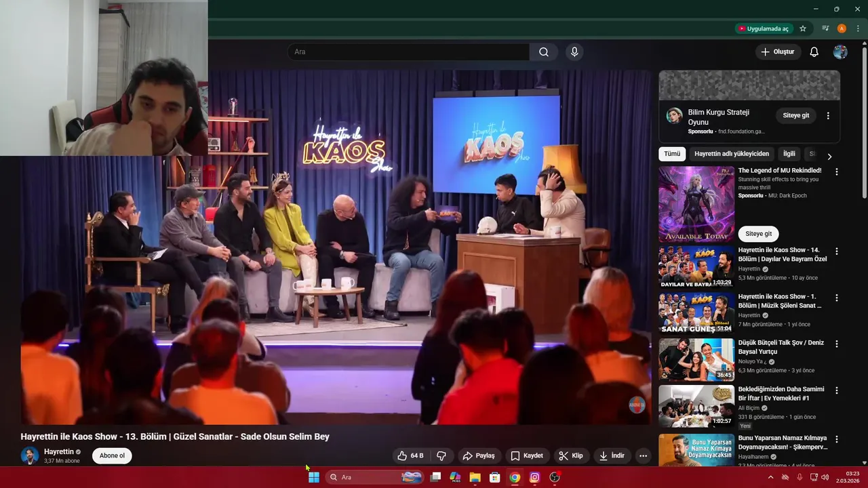The height and width of the screenshot is (488, 868).
Task: Click the İndir download button
Action: pyautogui.click(x=612, y=455)
